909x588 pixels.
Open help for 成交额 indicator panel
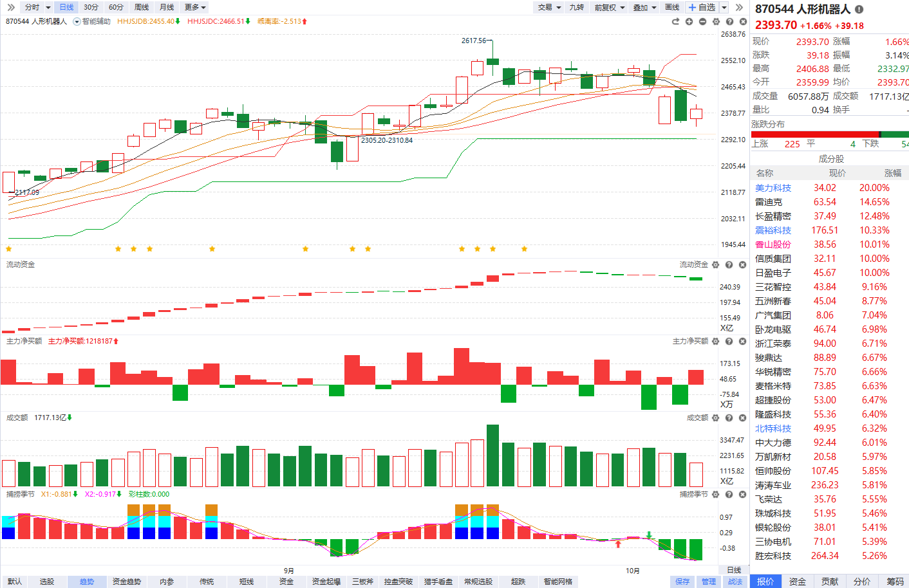[x=729, y=418]
